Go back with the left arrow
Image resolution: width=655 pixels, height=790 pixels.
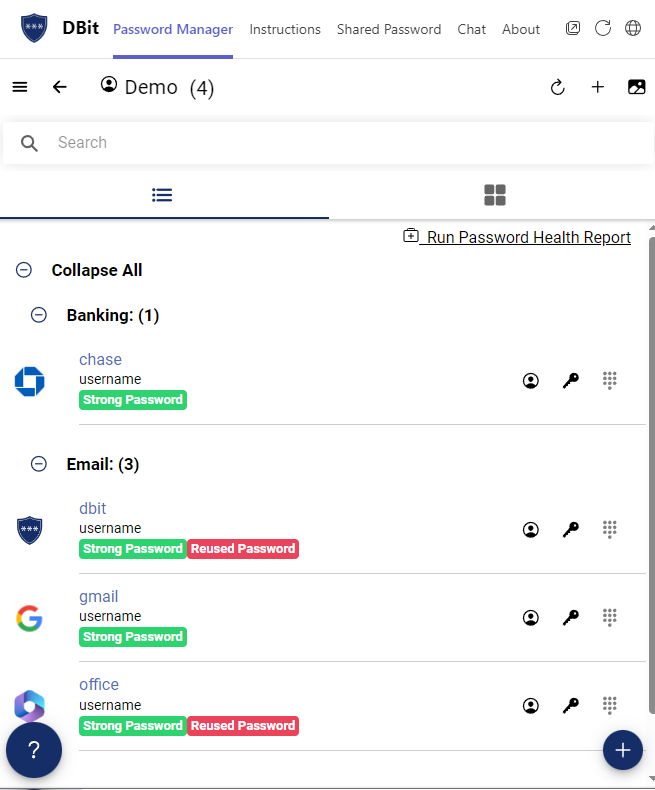[59, 87]
